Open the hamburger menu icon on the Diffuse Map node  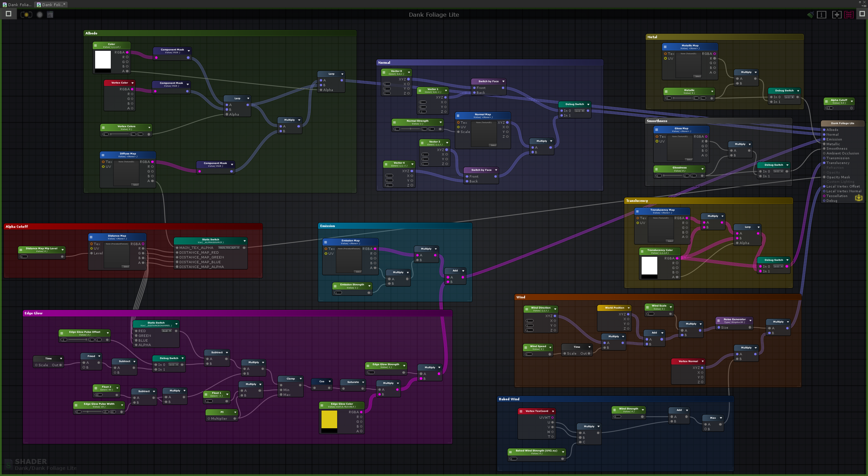pos(103,155)
